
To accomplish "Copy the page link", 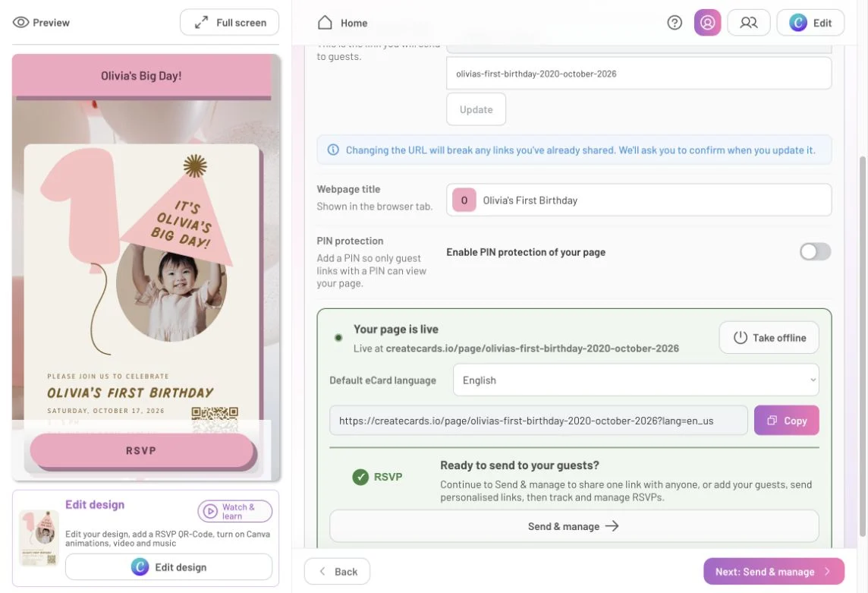I will tap(786, 421).
